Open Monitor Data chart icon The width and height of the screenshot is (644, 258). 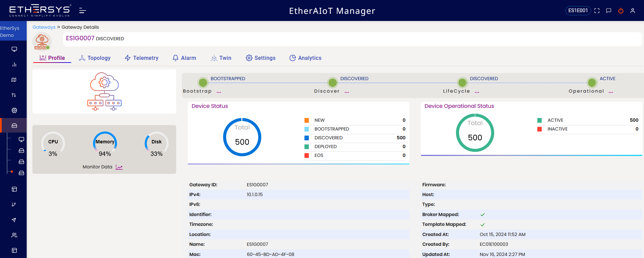(x=119, y=167)
